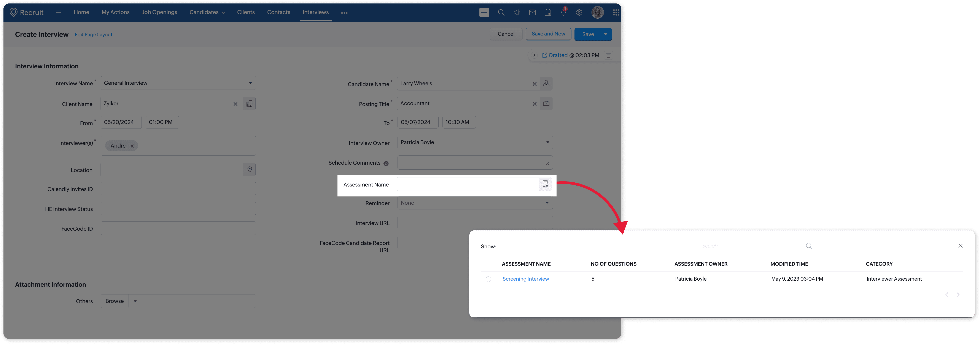Open the notifications bell icon
This screenshot has height=344, width=980.
point(563,13)
